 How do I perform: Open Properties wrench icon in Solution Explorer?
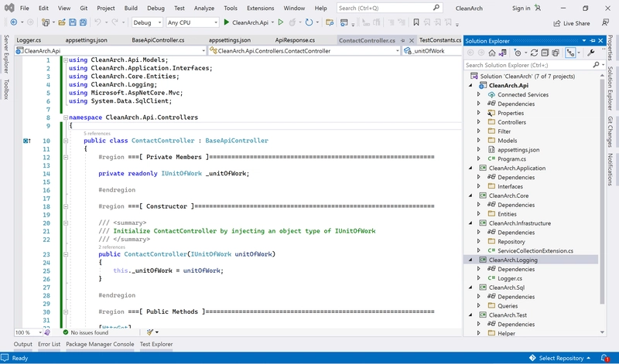(x=591, y=53)
